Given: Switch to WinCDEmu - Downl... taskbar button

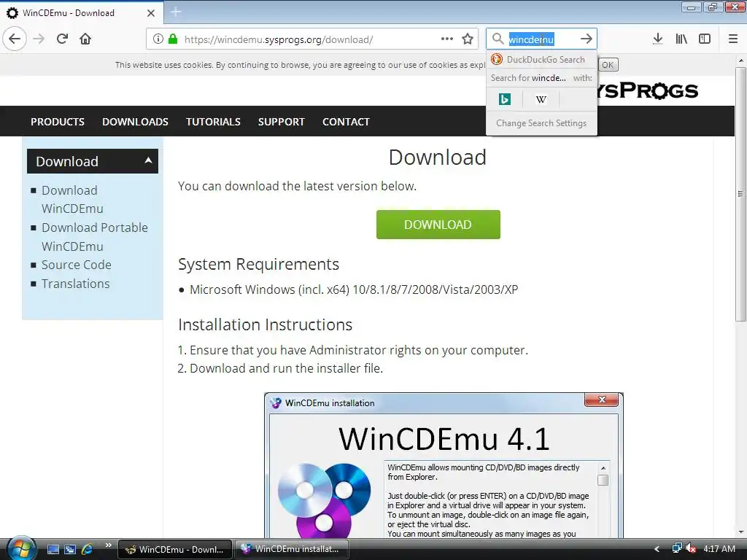Looking at the screenshot, I should coord(175,549).
